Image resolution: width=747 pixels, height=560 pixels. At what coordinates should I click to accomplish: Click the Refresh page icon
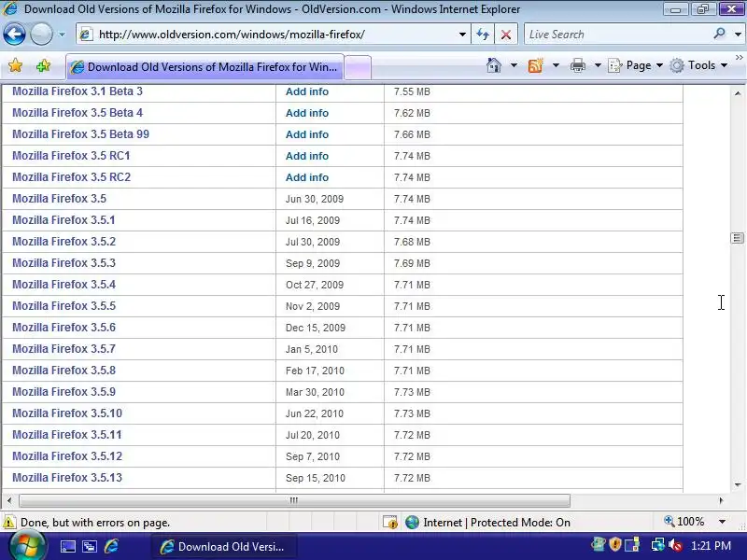pos(483,35)
